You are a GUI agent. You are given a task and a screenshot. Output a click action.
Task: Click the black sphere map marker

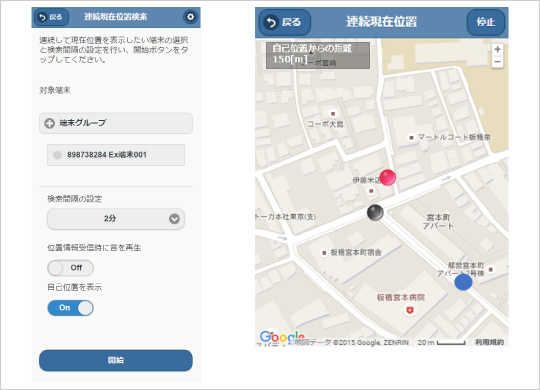[375, 213]
